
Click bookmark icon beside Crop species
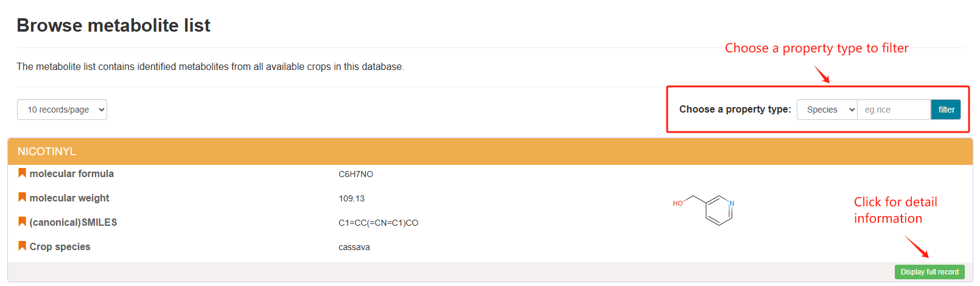click(x=22, y=246)
